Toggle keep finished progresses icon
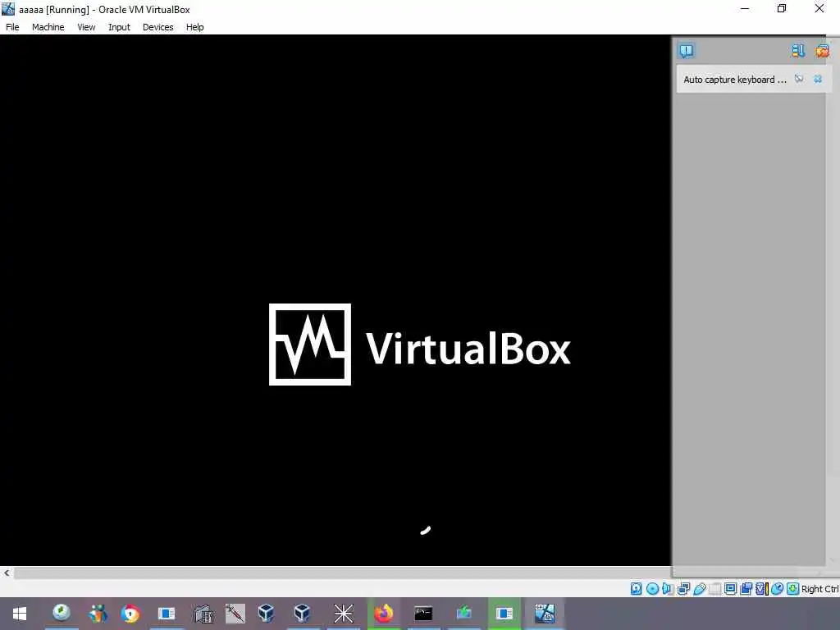Image resolution: width=840 pixels, height=630 pixels. coord(797,51)
